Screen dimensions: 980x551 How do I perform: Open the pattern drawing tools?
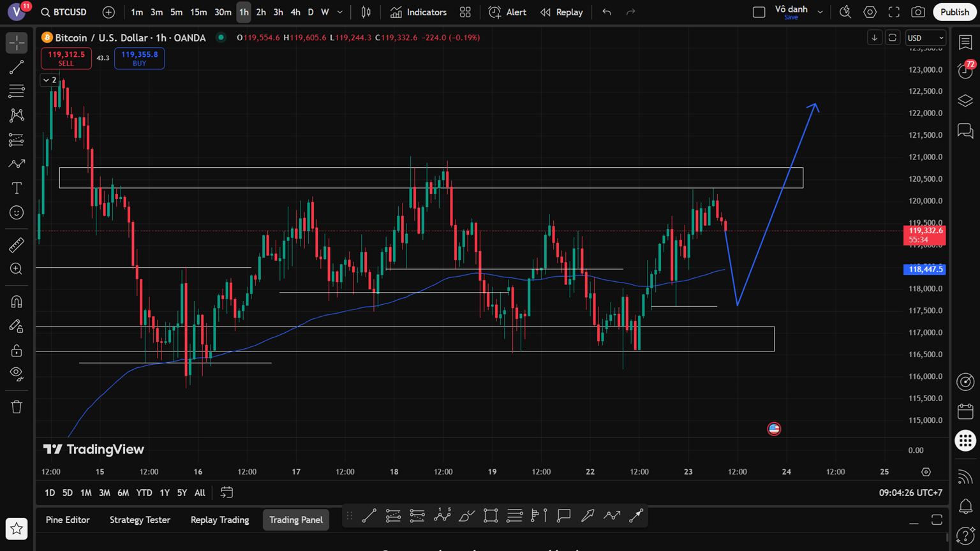click(17, 115)
